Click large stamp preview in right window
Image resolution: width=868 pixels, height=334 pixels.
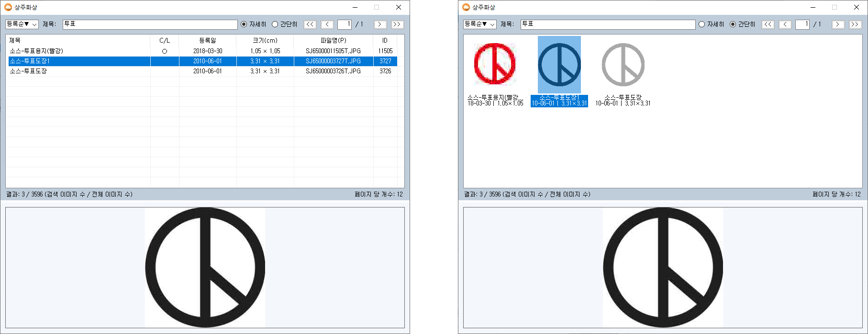point(663,267)
